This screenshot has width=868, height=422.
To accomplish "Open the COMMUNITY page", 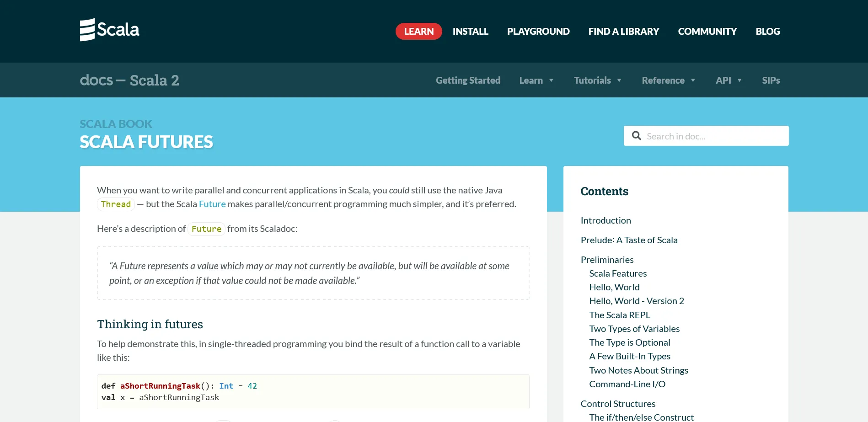I will click(707, 32).
